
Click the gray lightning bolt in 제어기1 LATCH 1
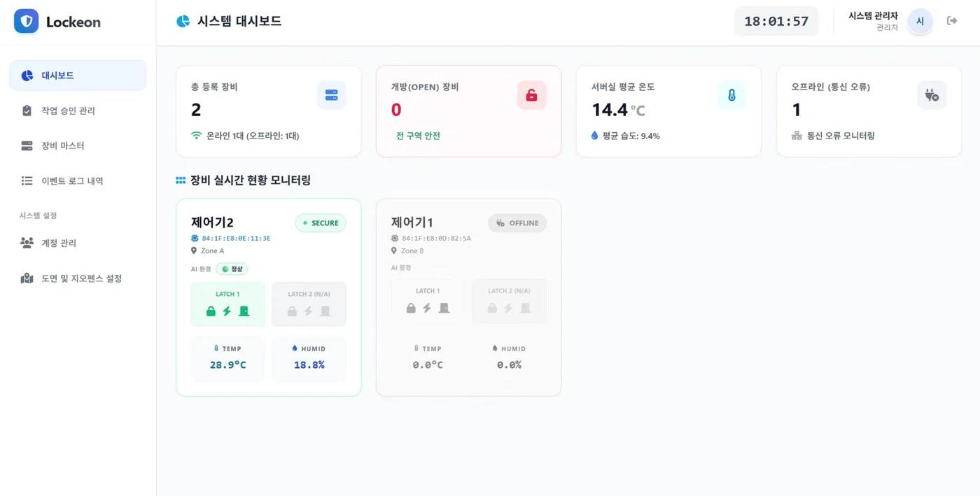427,308
